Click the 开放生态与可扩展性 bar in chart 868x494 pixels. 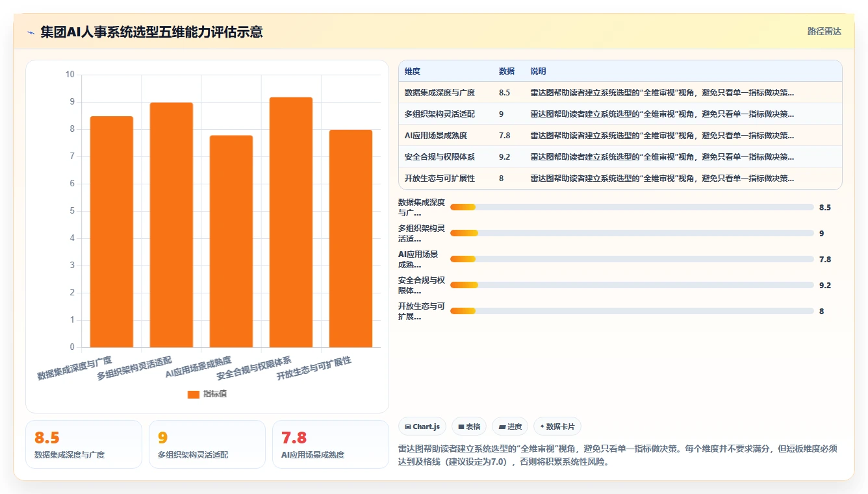coord(351,238)
